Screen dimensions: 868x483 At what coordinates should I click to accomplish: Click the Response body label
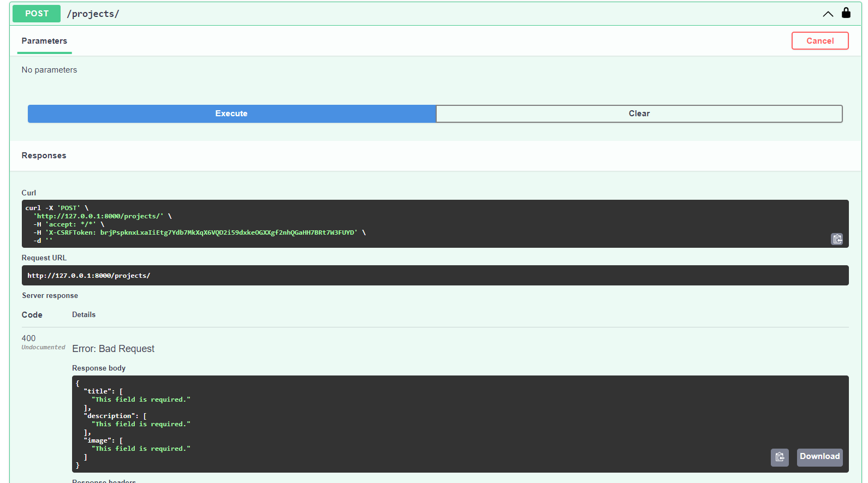point(99,368)
